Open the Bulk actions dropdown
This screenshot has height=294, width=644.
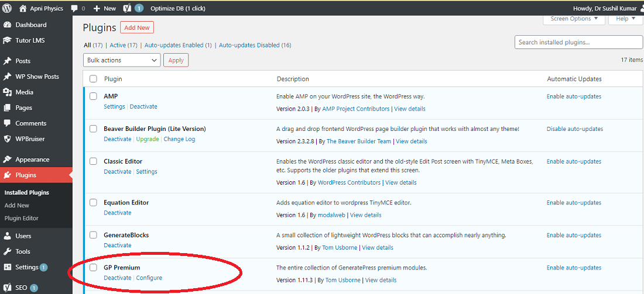(x=122, y=60)
